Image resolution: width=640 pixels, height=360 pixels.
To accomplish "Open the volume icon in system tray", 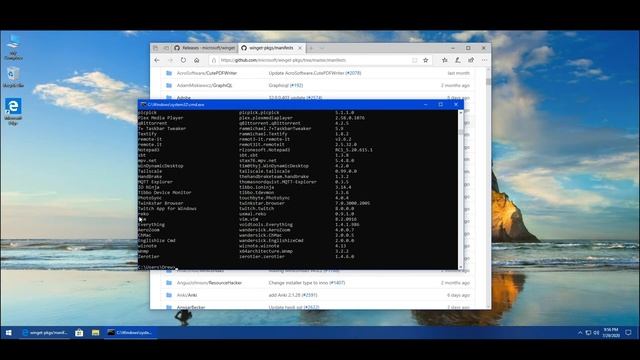I will (x=596, y=333).
